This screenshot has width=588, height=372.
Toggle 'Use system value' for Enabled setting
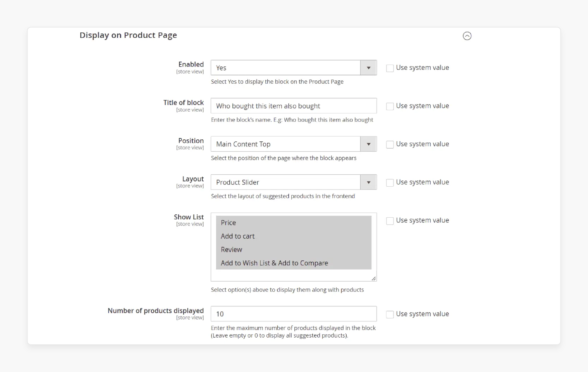point(389,68)
